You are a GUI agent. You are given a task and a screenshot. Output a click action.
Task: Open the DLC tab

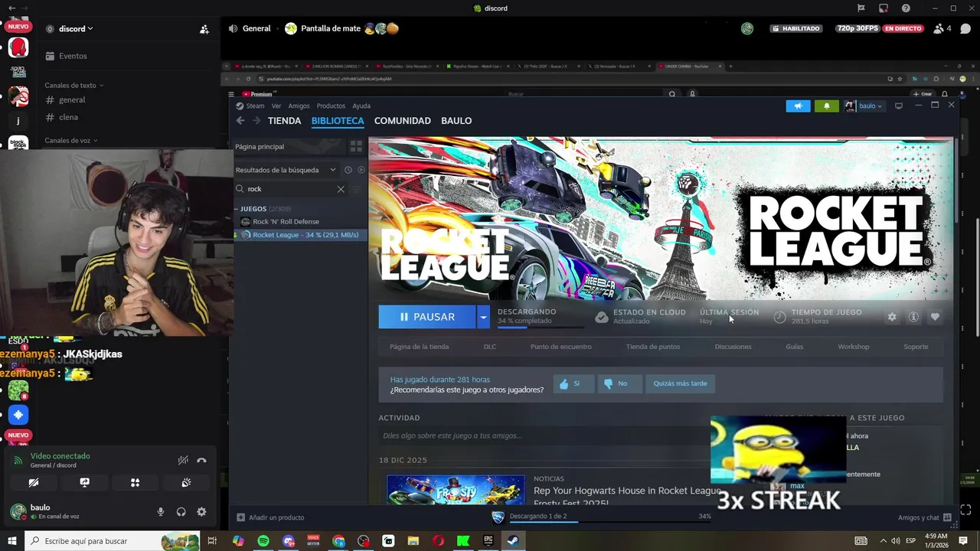pyautogui.click(x=490, y=347)
